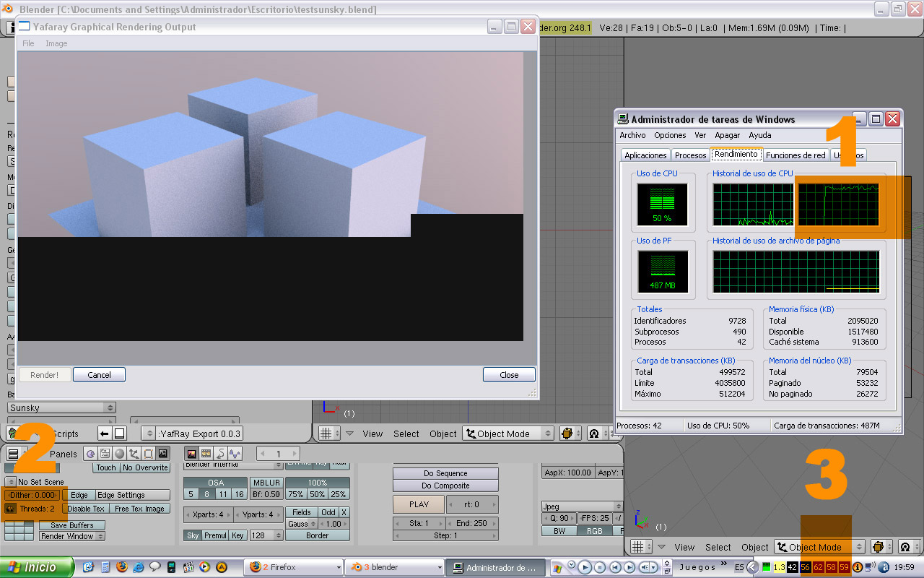924x578 pixels.
Task: Switch to the Procesos tab in Task Manager
Action: pyautogui.click(x=691, y=155)
